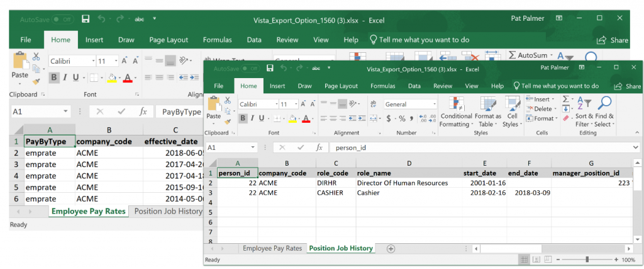Click Insert in the Cells group
Viewport: 644px width, 269px height.
tap(541, 99)
